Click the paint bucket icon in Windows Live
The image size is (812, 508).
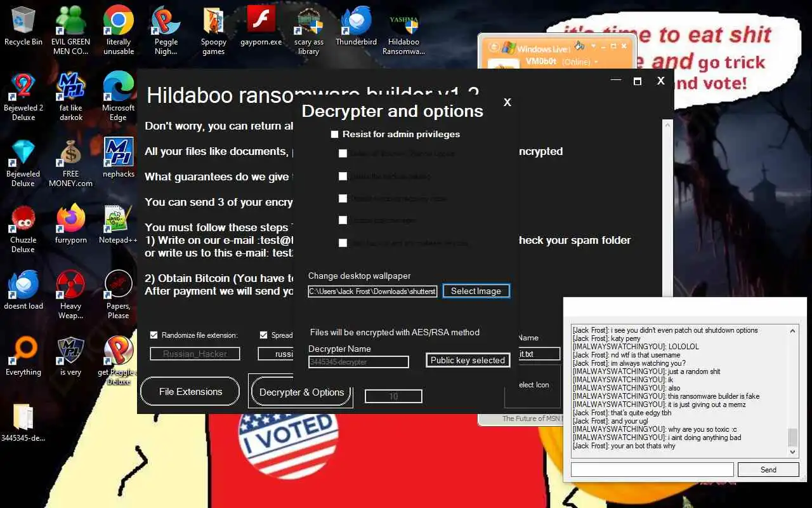pyautogui.click(x=580, y=46)
